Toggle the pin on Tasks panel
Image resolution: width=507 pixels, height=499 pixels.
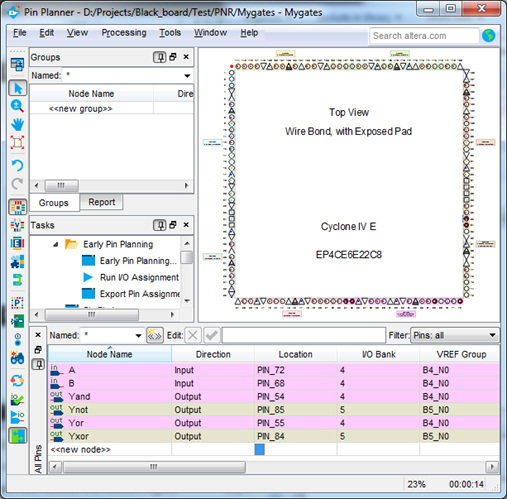click(x=160, y=225)
